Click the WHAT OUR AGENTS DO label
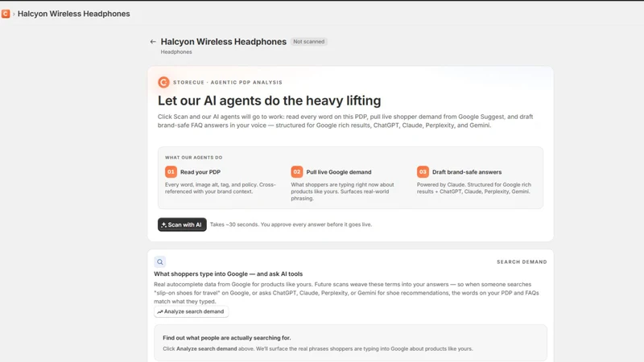The width and height of the screenshot is (644, 362). pyautogui.click(x=193, y=157)
